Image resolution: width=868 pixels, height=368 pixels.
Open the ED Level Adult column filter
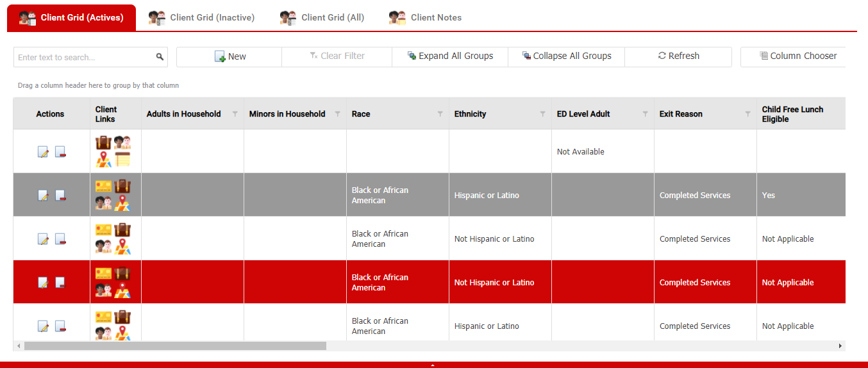click(x=646, y=114)
